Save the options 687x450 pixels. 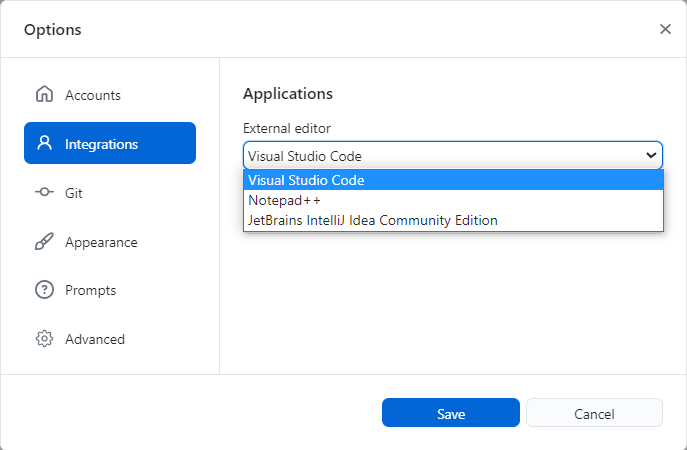tap(451, 413)
